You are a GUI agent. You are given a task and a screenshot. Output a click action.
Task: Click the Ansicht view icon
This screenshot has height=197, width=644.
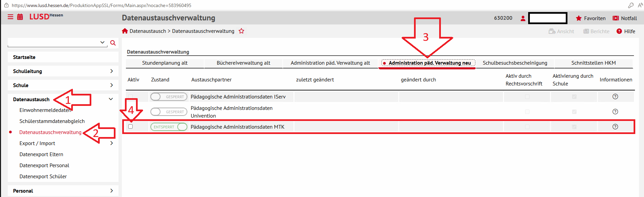tap(552, 31)
